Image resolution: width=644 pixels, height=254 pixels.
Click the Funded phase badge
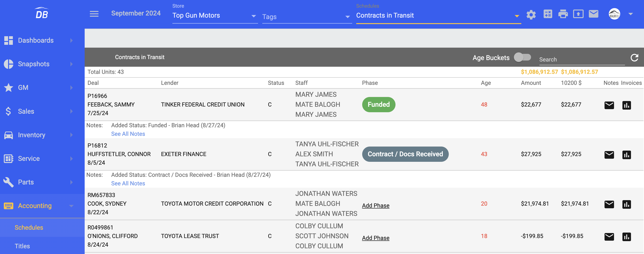click(x=379, y=104)
